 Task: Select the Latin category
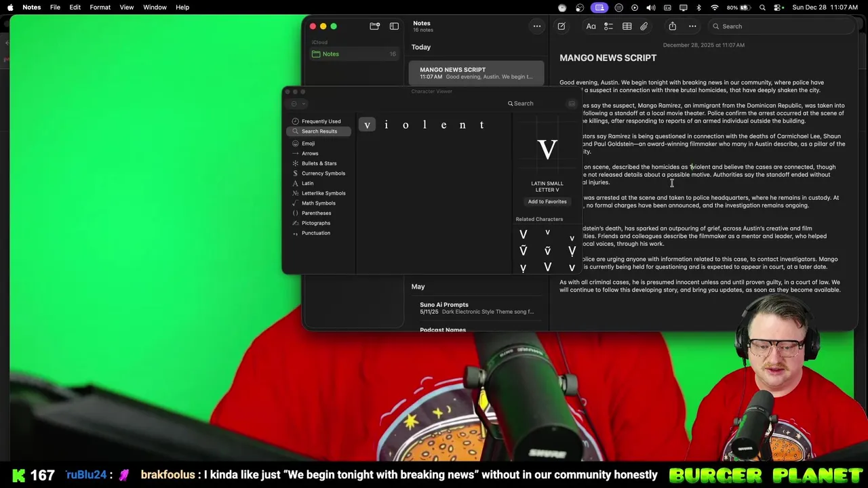coord(319,183)
